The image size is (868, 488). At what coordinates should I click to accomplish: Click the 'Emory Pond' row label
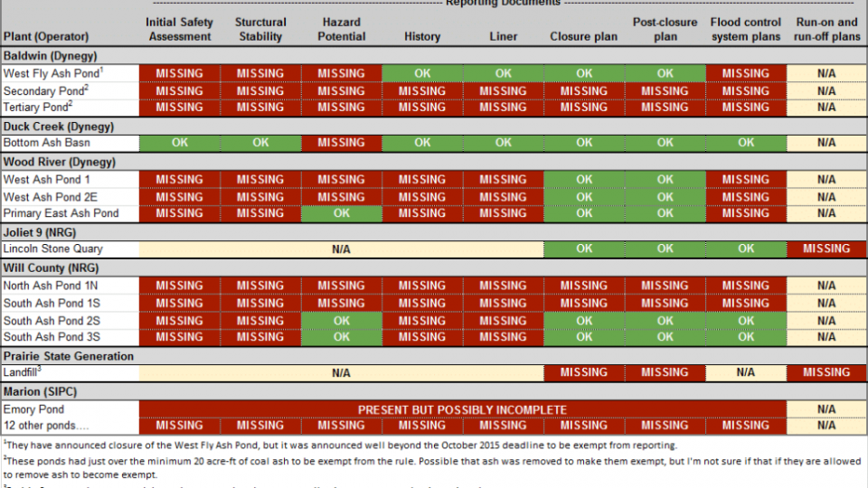[33, 409]
